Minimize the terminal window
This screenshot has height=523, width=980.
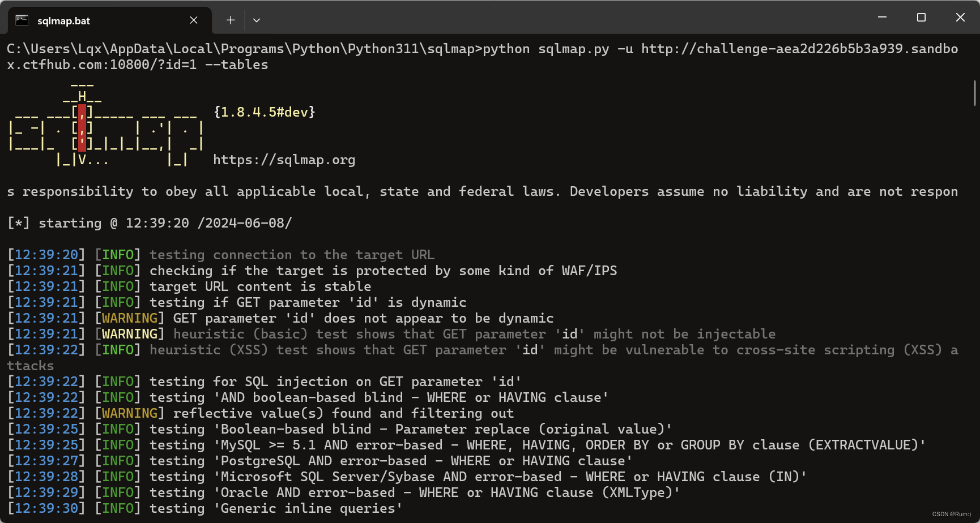[x=882, y=18]
